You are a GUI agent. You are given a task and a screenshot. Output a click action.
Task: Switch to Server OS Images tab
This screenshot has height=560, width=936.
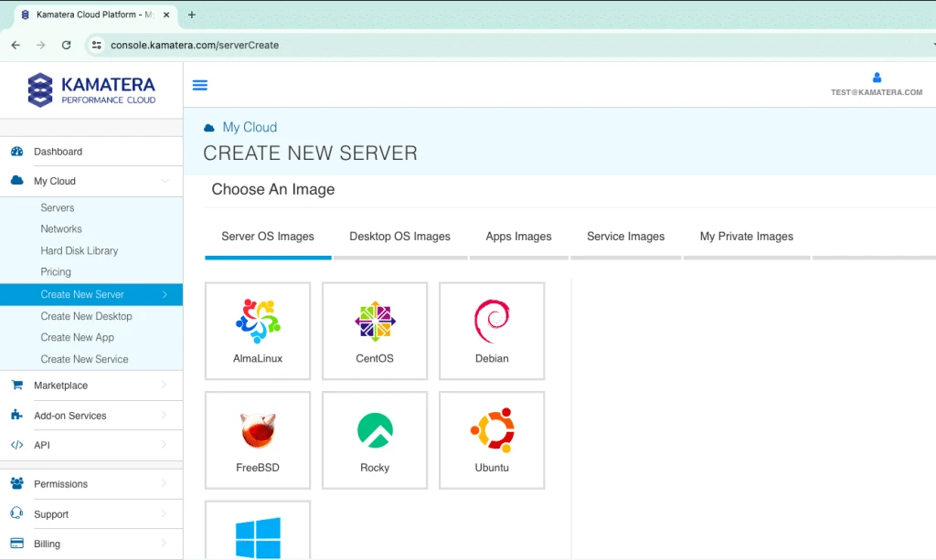click(268, 237)
